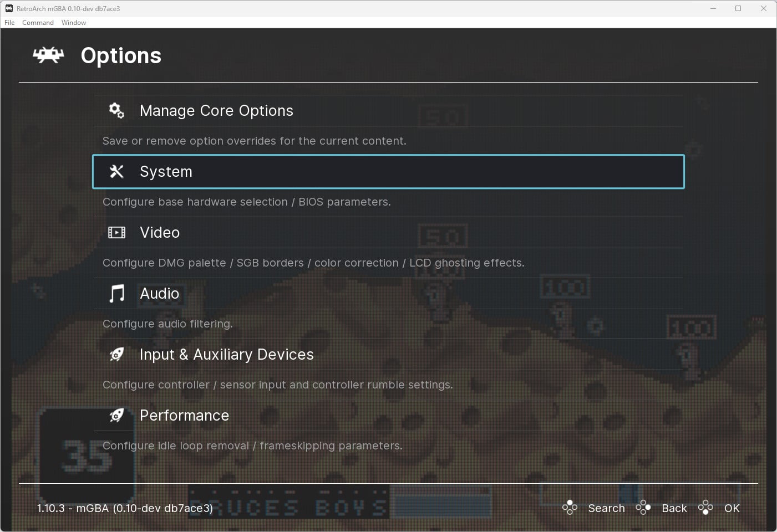
Task: Click the crossed-tools icon beside System
Action: [x=116, y=171]
